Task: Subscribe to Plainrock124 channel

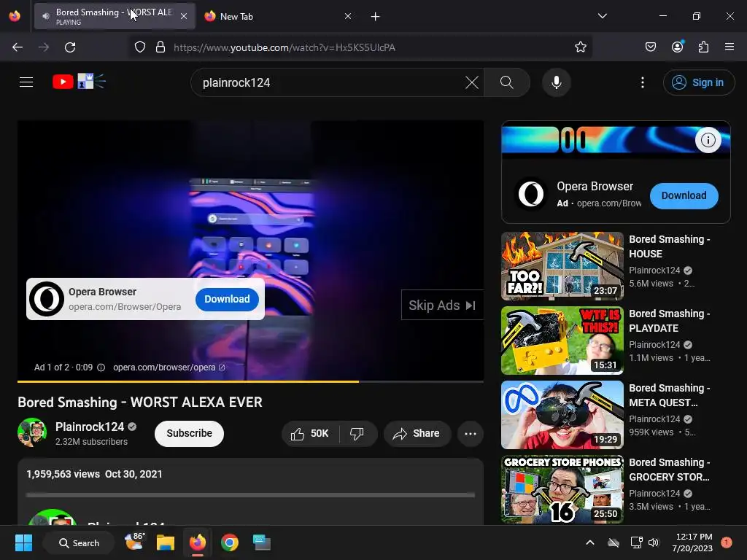Action: pyautogui.click(x=189, y=433)
